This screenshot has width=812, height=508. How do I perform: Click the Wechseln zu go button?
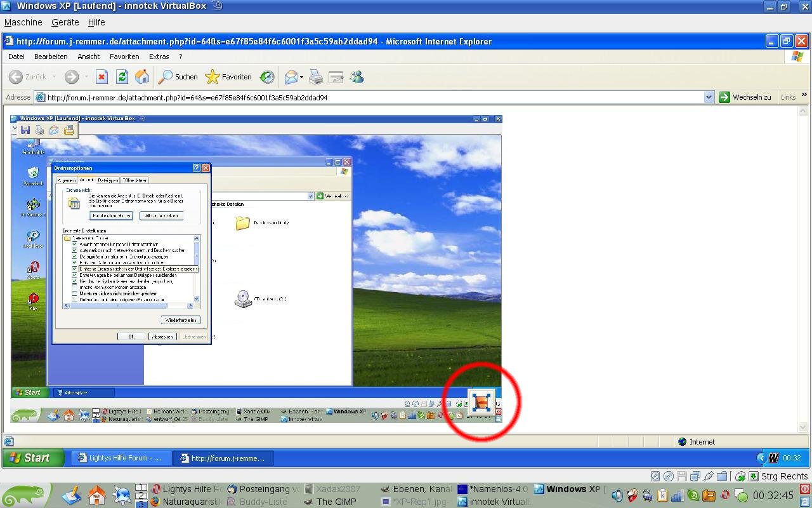(x=745, y=97)
